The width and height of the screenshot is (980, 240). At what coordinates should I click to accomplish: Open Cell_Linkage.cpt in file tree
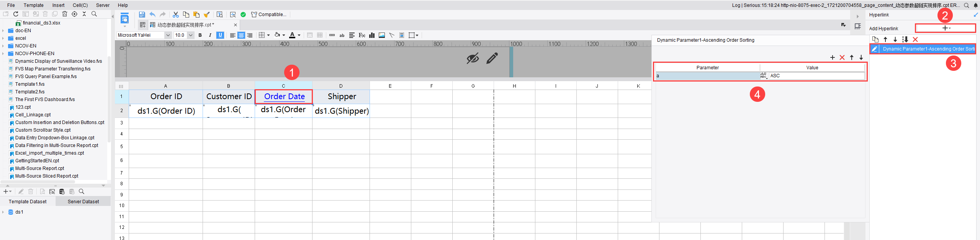(x=33, y=115)
